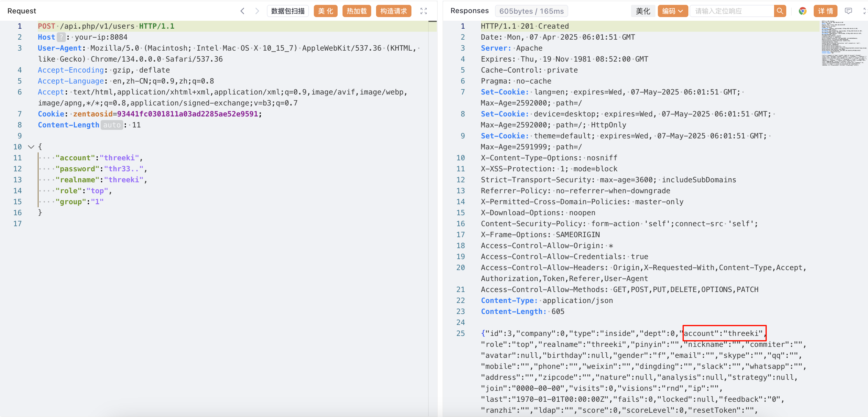This screenshot has width=868, height=417.
Task: Click 数据包扫描 packet scan button
Action: (288, 11)
